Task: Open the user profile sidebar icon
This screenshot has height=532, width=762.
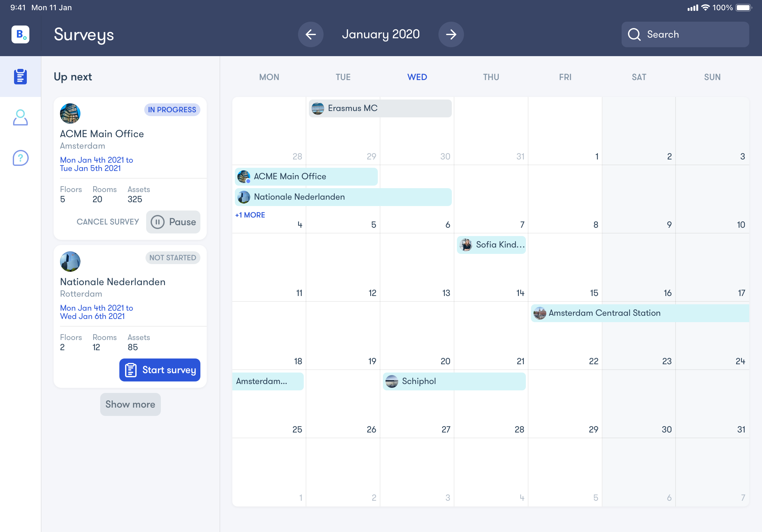Action: [x=20, y=118]
